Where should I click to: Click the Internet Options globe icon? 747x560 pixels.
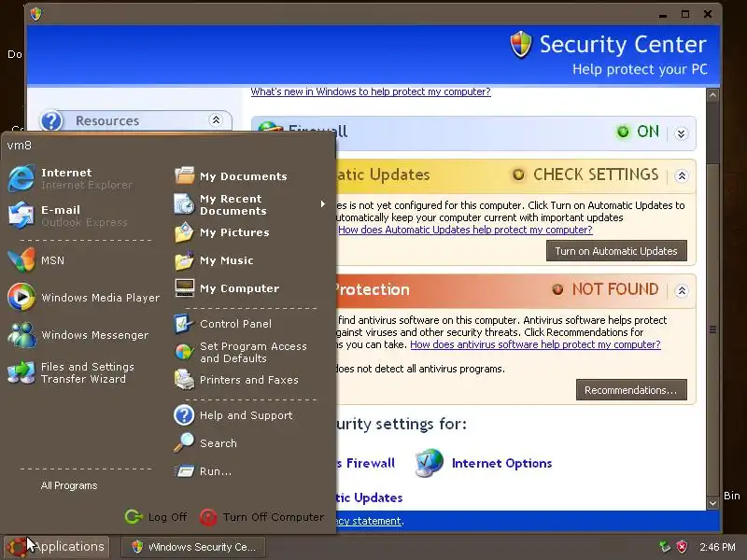[x=429, y=463]
